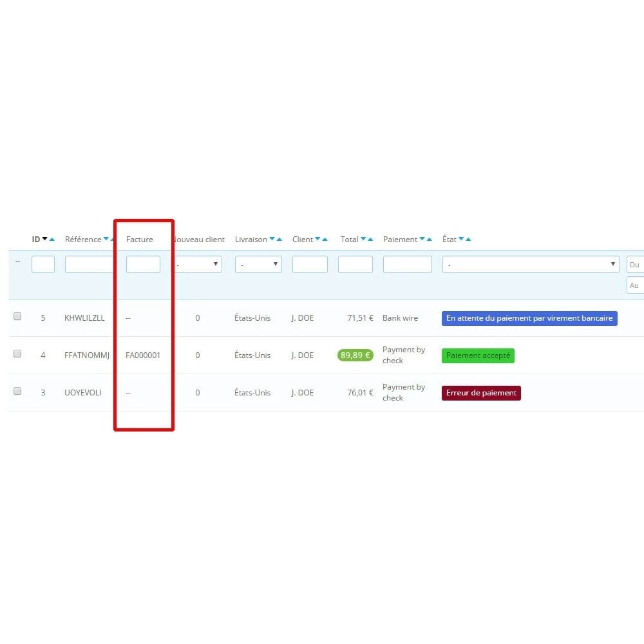Open the Livraison filter dropdown
Image resolution: width=644 pixels, height=644 pixels.
click(x=258, y=265)
